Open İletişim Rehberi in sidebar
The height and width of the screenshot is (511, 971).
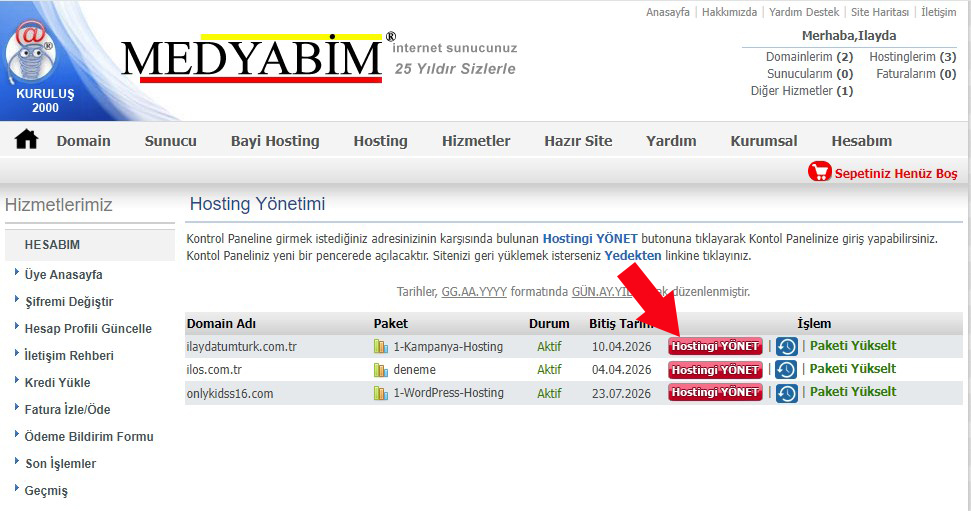69,356
